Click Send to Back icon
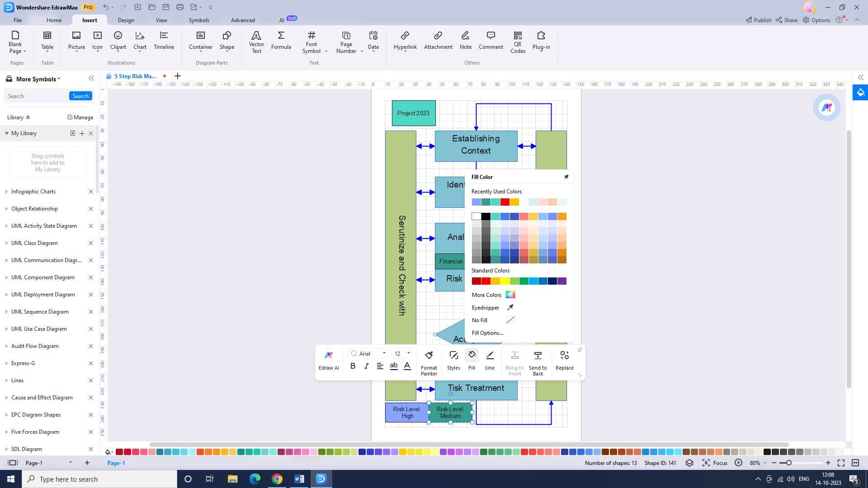This screenshot has width=868, height=488. (538, 362)
